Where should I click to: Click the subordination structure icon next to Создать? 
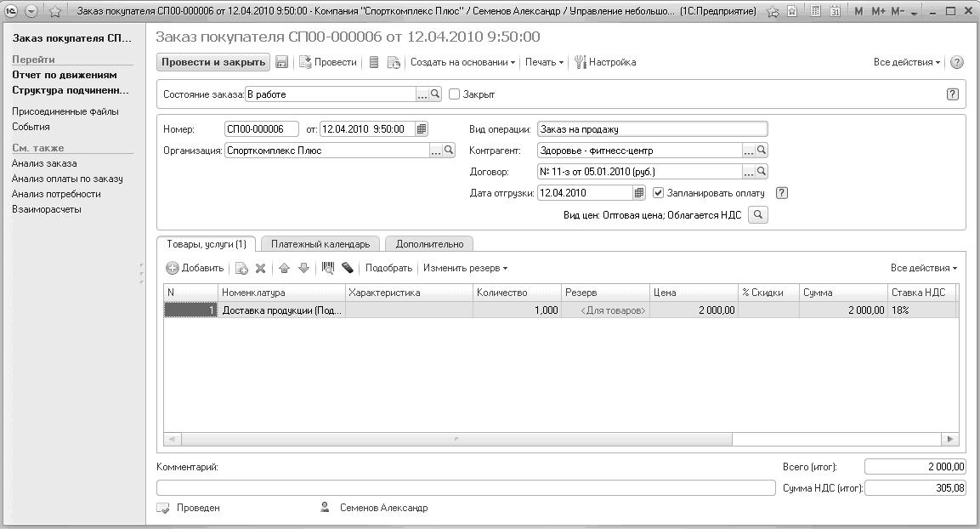click(394, 62)
